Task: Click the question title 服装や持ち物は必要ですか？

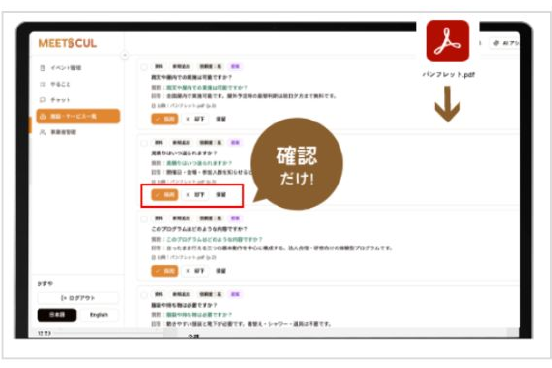Action: pyautogui.click(x=184, y=305)
